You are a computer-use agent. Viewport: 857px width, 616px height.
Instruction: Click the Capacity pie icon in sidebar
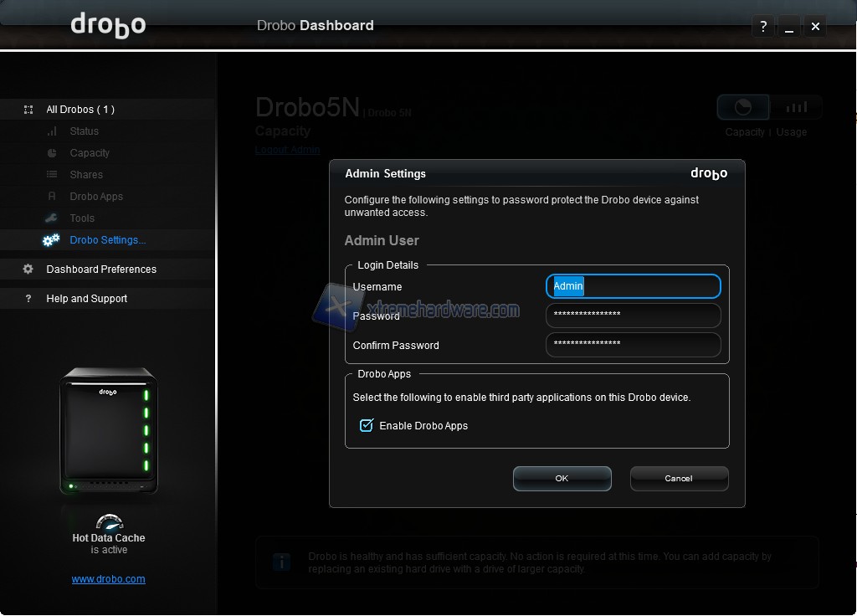click(x=52, y=153)
